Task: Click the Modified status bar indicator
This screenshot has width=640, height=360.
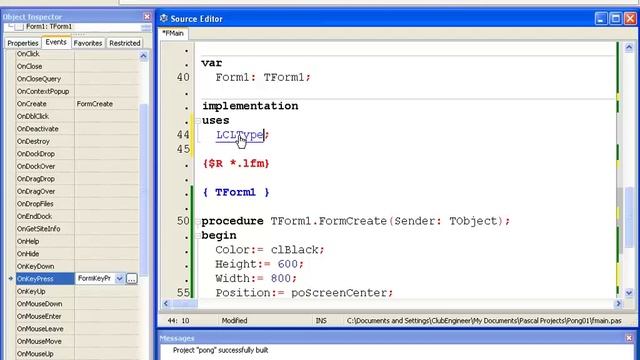Action: pyautogui.click(x=235, y=321)
